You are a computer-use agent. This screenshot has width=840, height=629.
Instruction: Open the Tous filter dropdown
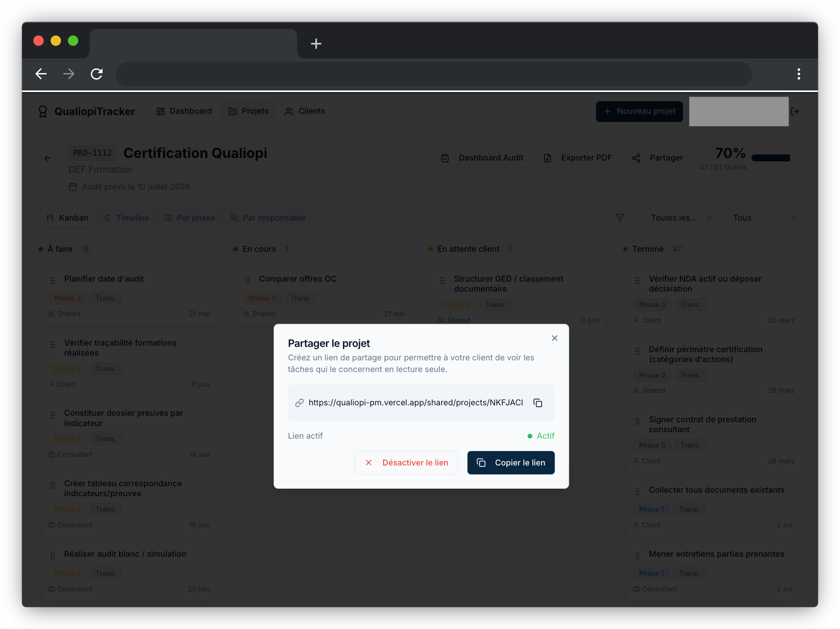coord(765,218)
